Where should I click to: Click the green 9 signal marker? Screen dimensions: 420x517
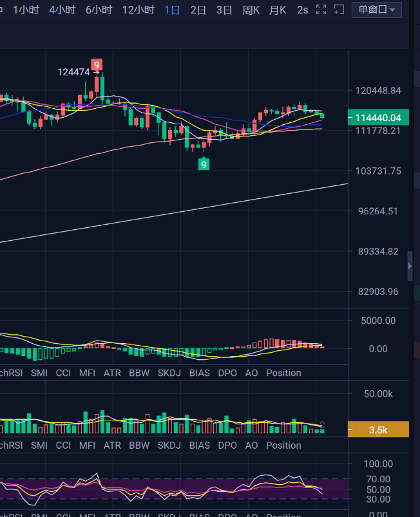pos(204,164)
